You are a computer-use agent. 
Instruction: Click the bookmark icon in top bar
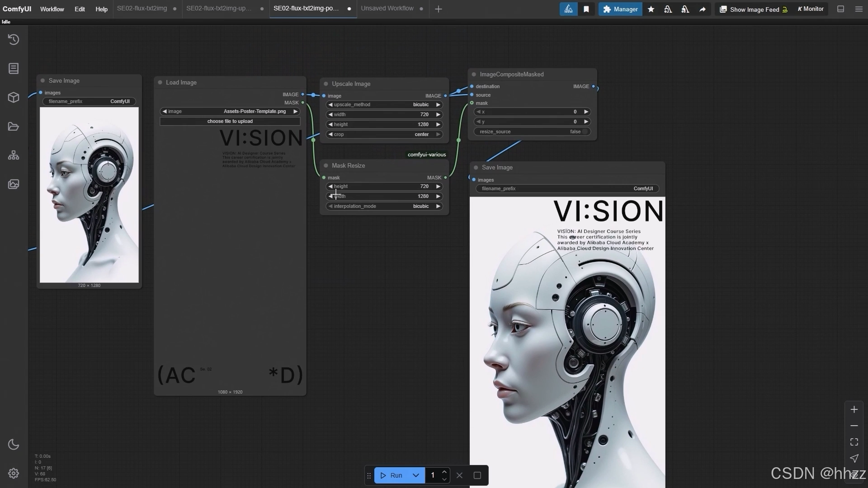pyautogui.click(x=586, y=9)
